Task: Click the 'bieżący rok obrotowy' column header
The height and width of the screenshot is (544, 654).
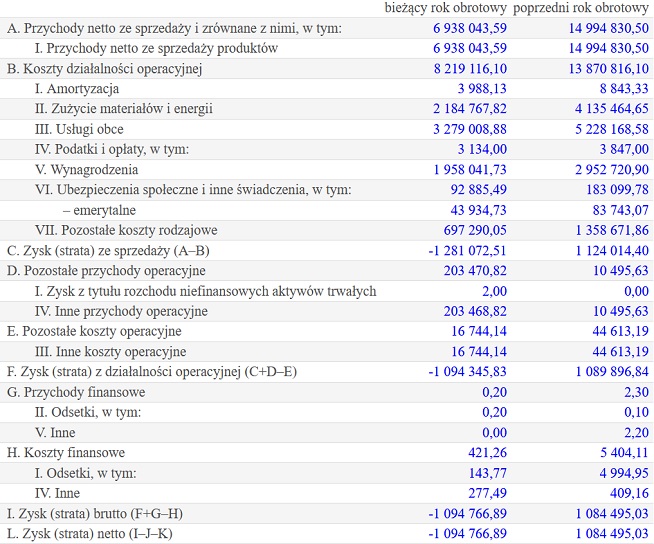Action: click(445, 8)
